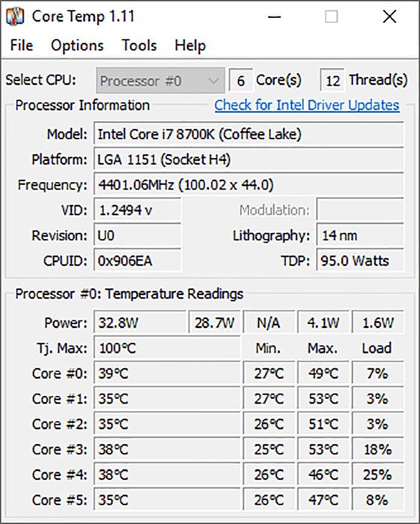
Task: Click Check for Intel Driver Updates link
Action: click(307, 106)
